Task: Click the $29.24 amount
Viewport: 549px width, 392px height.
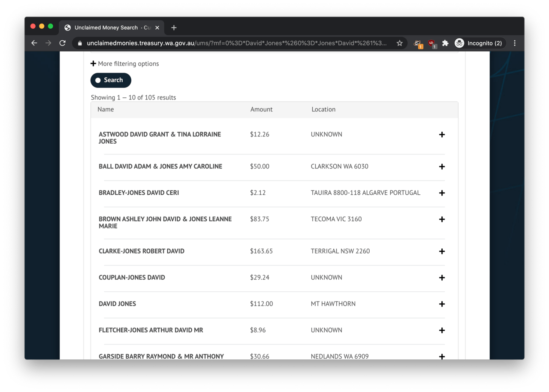Action: 259,277
